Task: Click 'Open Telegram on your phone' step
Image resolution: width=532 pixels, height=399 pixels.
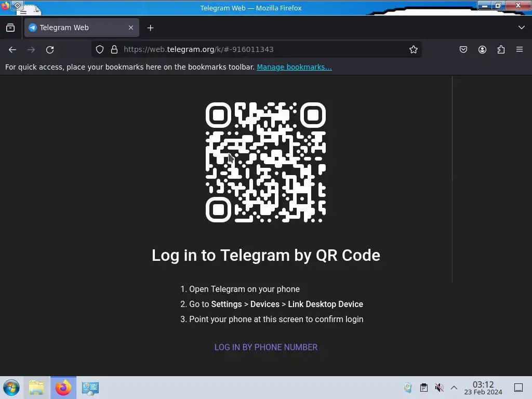Action: point(244,289)
